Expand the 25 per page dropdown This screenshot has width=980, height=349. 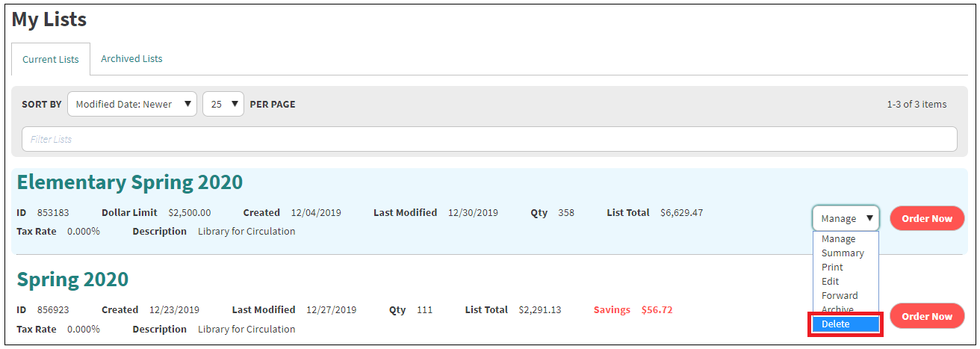(223, 105)
